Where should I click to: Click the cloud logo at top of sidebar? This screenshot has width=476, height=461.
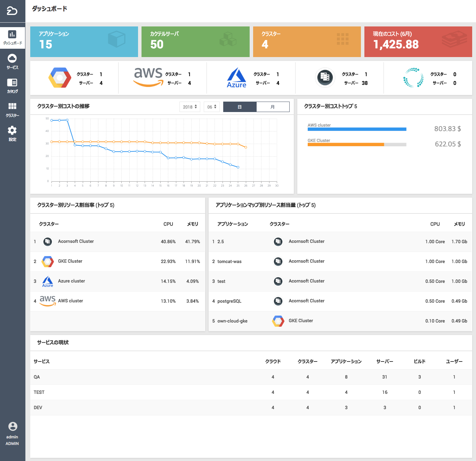(12, 11)
